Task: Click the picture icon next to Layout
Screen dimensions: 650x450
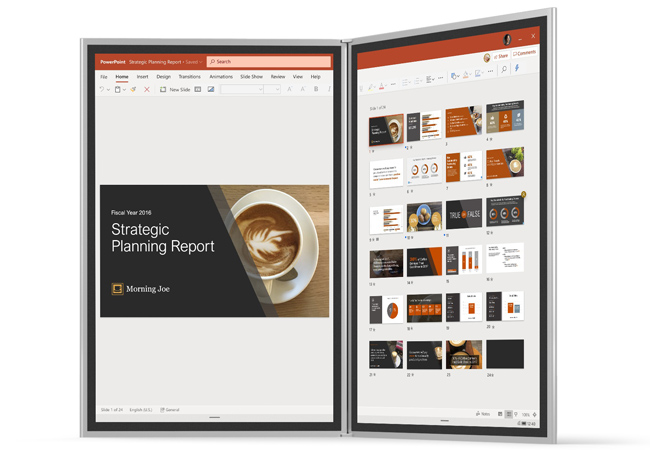Action: 211,90
